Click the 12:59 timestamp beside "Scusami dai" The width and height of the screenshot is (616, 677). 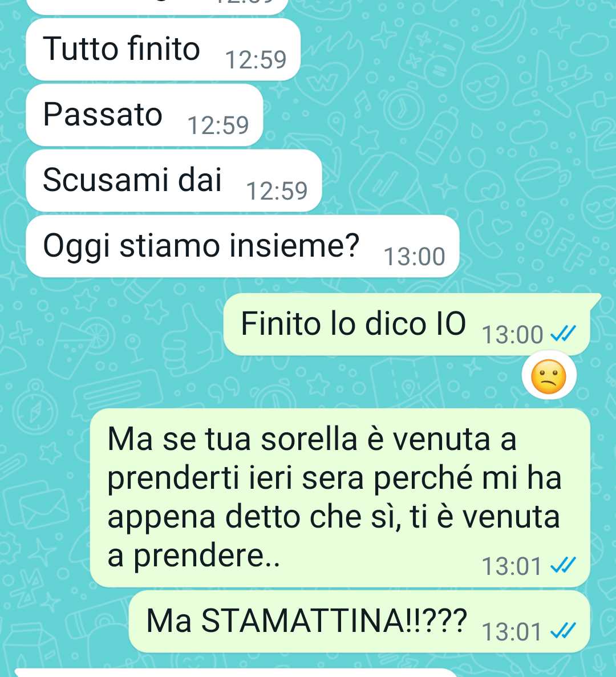click(277, 191)
